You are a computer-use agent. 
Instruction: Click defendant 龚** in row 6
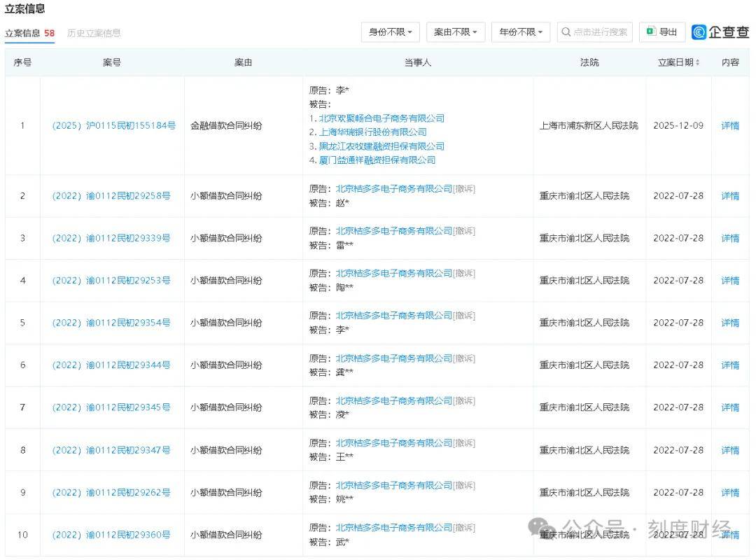(344, 372)
